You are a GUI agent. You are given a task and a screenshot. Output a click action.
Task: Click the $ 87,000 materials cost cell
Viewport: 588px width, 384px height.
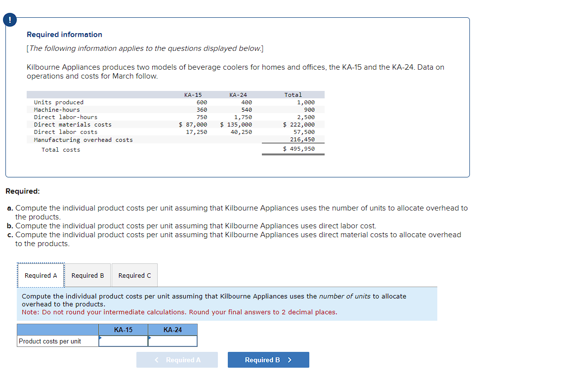pos(193,125)
